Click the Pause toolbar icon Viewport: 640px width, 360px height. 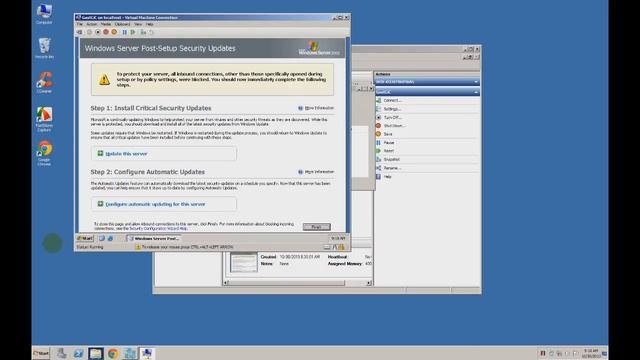[124, 32]
